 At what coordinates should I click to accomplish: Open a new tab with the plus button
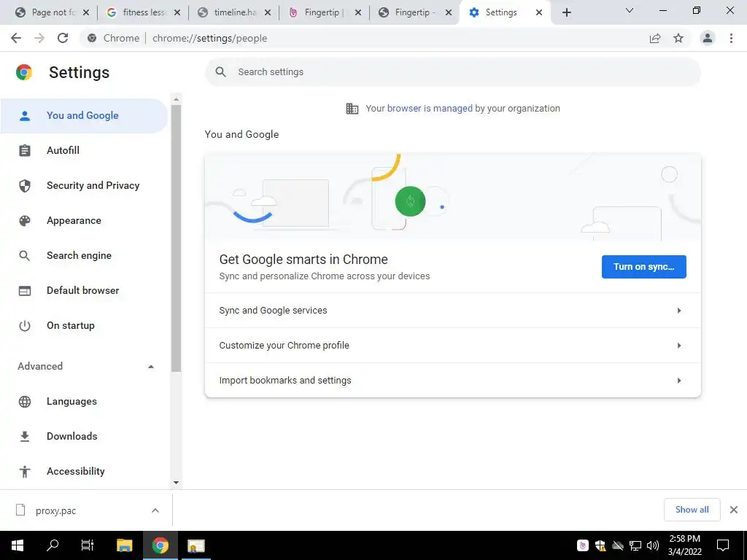tap(566, 12)
